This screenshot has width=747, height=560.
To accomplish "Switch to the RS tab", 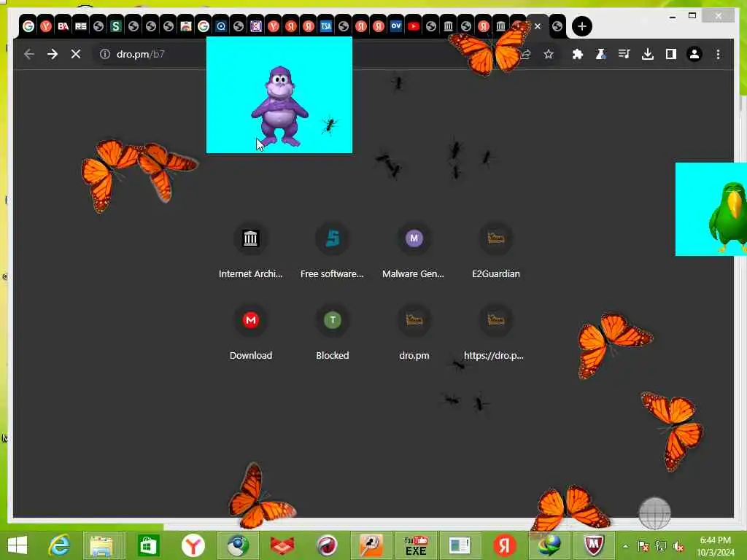I will pyautogui.click(x=81, y=26).
